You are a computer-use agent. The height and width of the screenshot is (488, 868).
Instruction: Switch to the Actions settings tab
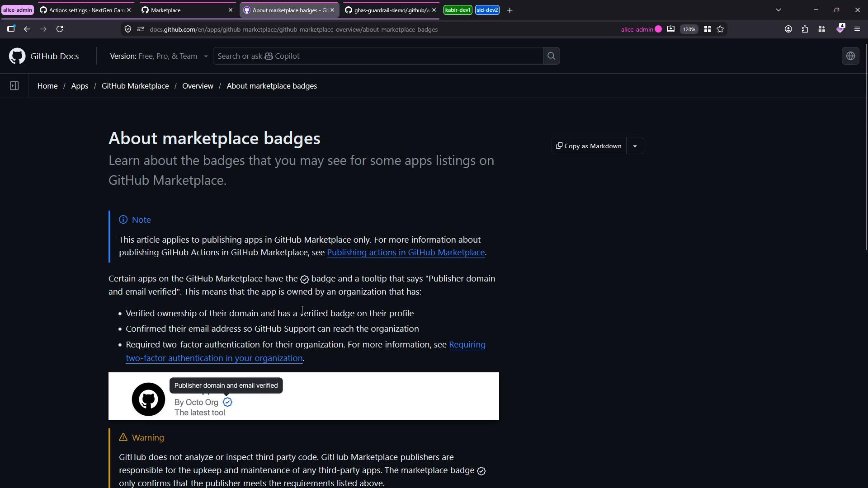click(x=86, y=10)
